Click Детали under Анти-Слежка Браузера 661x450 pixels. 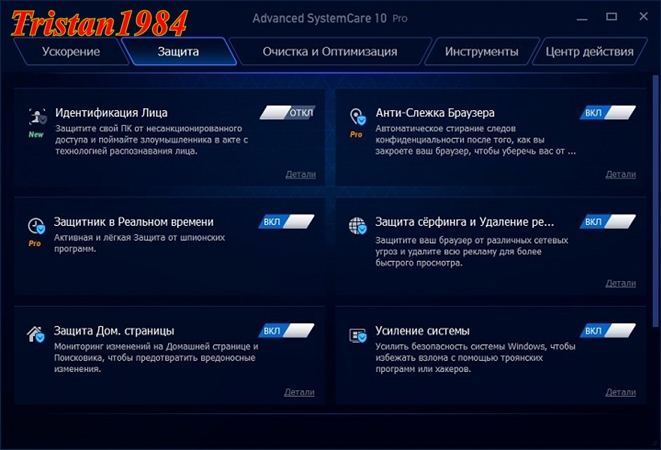(620, 174)
